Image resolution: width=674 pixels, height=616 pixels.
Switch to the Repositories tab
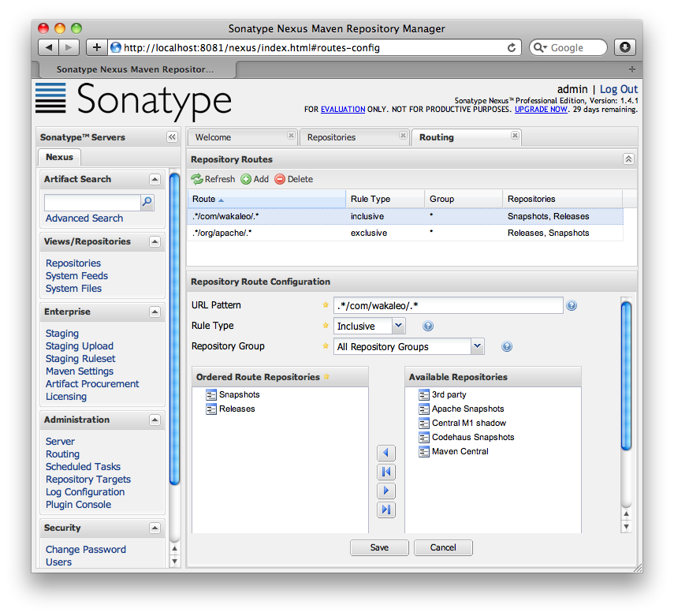331,137
